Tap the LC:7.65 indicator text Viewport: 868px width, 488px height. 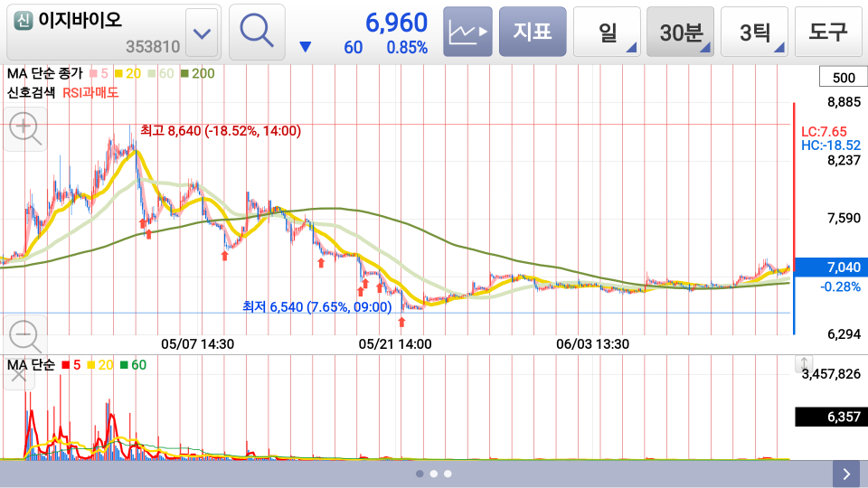[x=824, y=132]
